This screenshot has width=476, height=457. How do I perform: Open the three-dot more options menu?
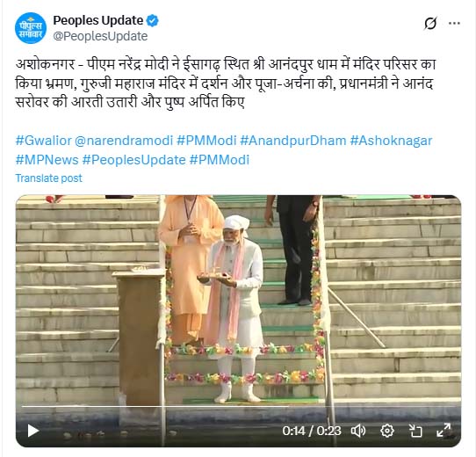454,23
